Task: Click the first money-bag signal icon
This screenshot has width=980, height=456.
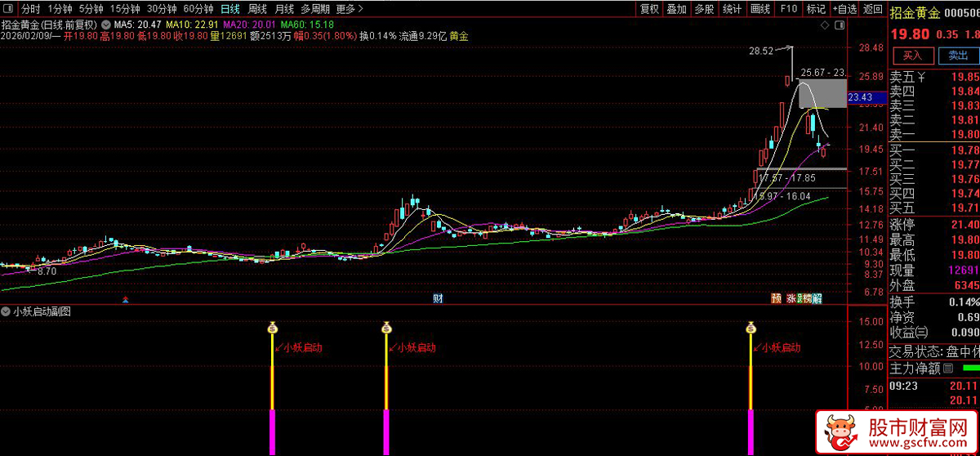Action: [x=274, y=328]
